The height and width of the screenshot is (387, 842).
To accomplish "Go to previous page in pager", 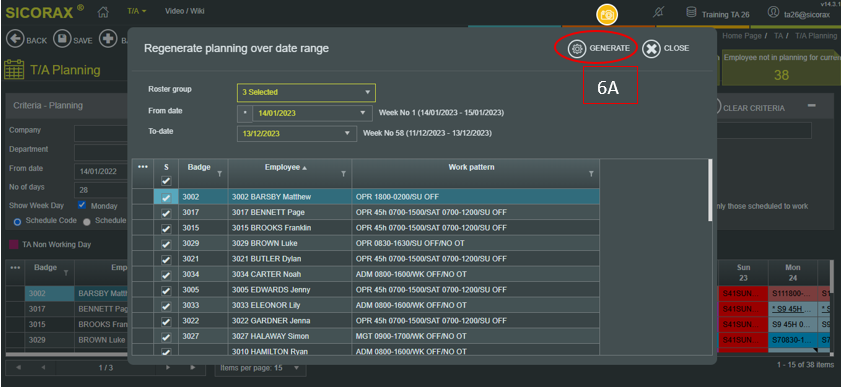I will 43,368.
